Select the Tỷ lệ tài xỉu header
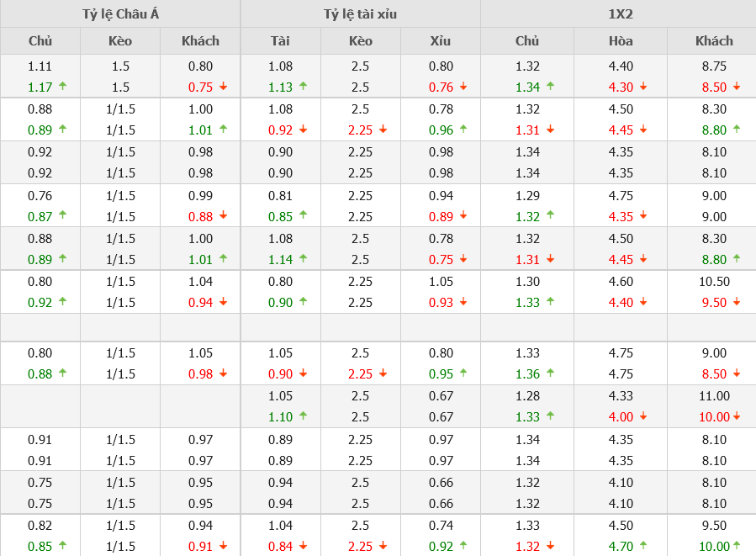The height and width of the screenshot is (556, 756). coord(360,14)
